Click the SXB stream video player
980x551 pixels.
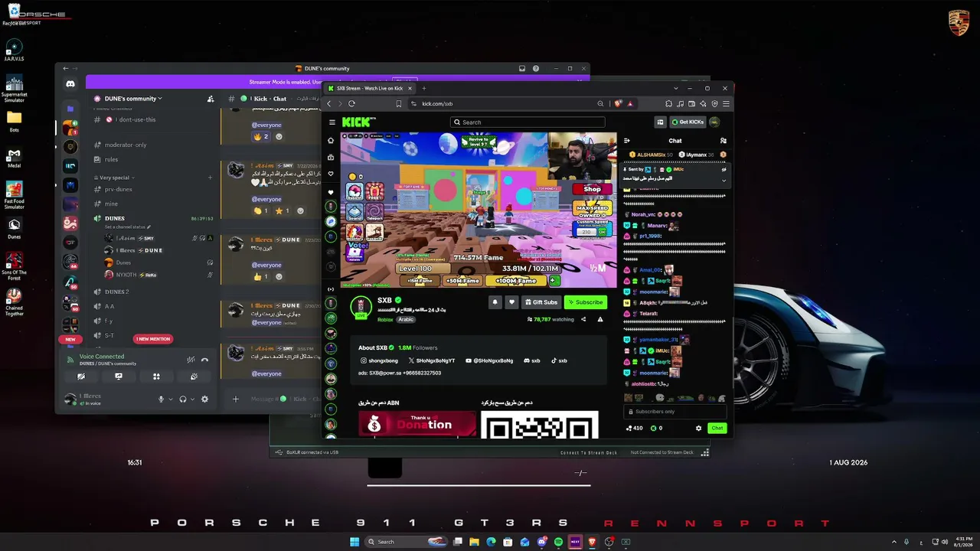coord(479,210)
